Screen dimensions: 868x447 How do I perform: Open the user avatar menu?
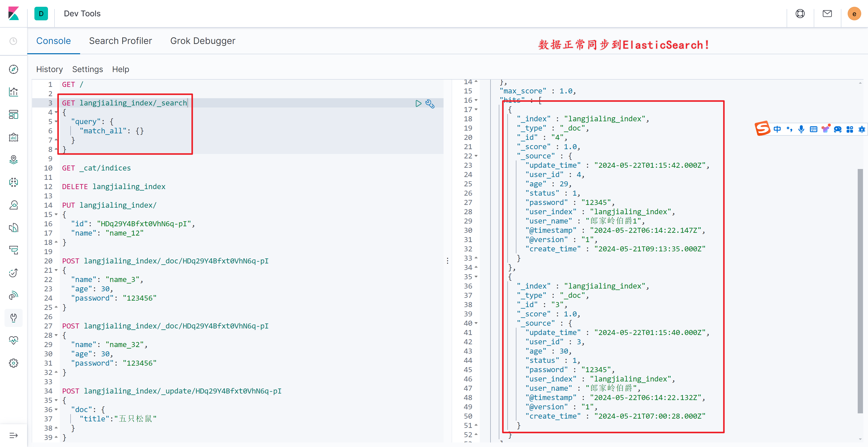coord(854,14)
